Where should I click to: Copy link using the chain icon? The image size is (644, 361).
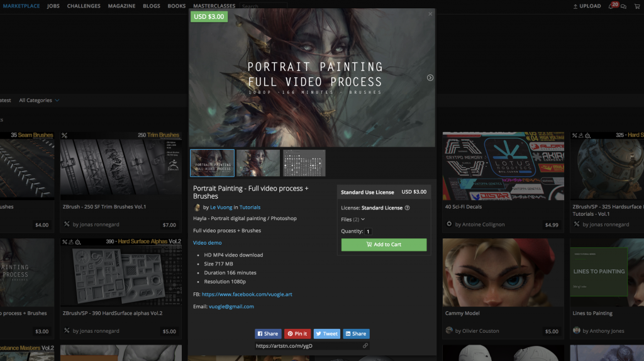(365, 346)
